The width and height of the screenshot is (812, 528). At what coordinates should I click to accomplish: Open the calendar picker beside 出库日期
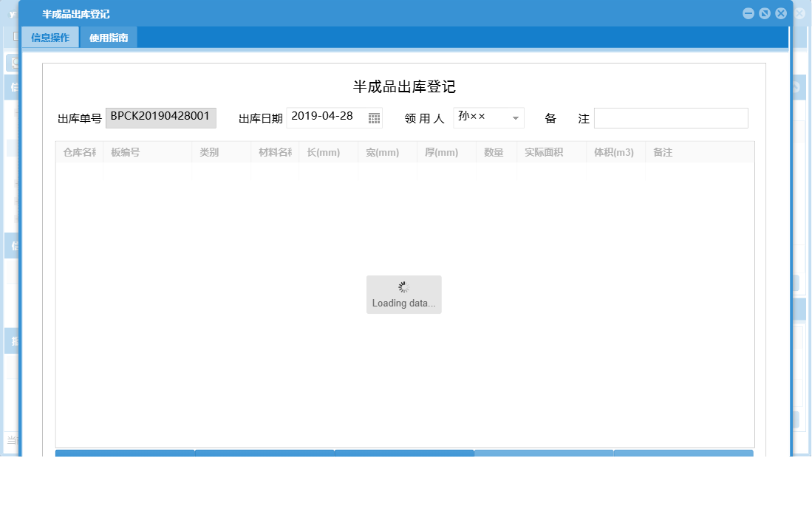tap(374, 117)
